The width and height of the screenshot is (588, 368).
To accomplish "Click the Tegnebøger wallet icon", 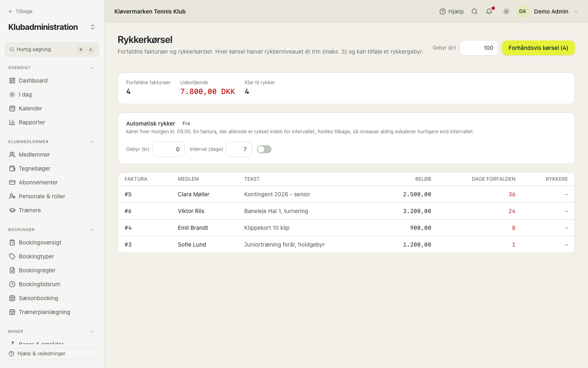I will [x=12, y=168].
